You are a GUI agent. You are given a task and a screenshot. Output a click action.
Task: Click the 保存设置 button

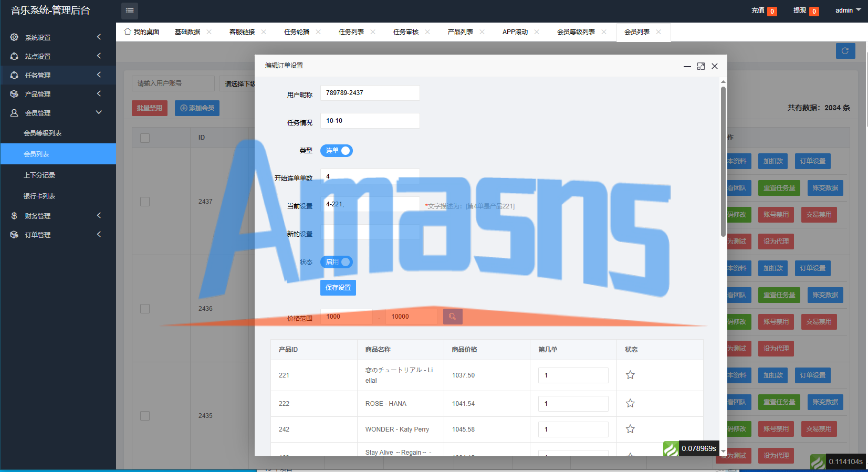point(338,288)
